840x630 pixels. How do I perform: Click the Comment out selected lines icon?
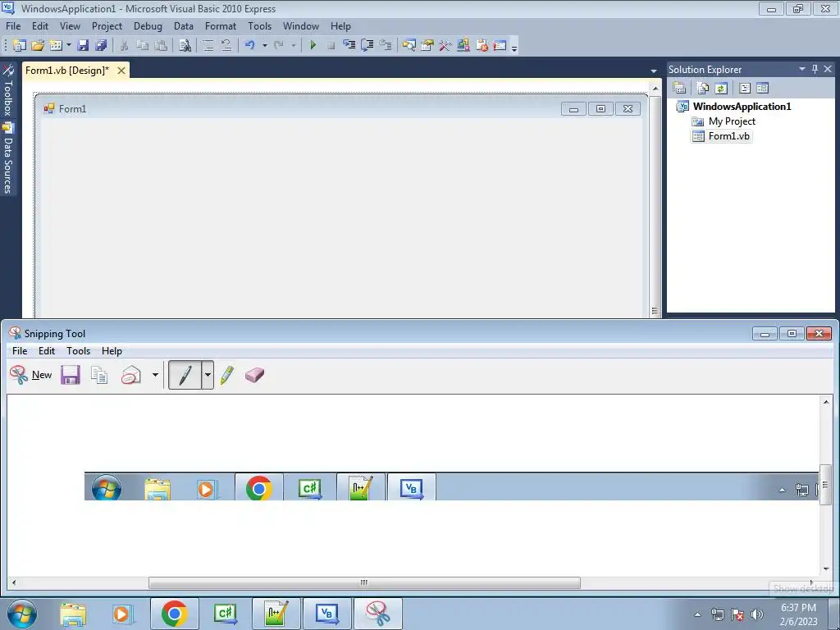coord(208,46)
